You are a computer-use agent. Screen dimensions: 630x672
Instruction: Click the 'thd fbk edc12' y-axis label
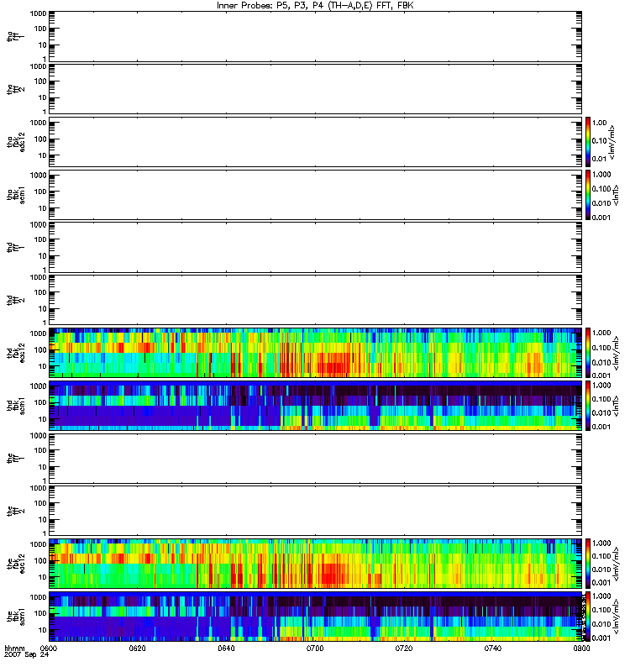click(15, 353)
